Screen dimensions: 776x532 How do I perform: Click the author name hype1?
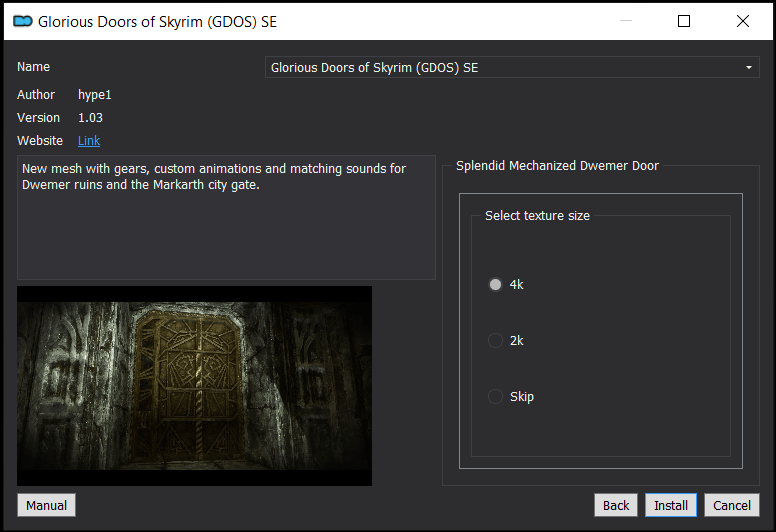[x=95, y=95]
